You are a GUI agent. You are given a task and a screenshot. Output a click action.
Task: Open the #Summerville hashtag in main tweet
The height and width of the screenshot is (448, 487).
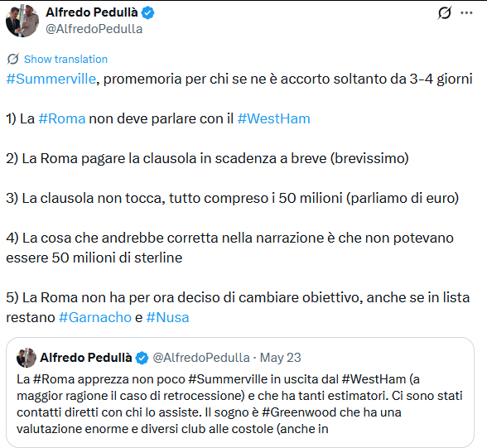51,79
